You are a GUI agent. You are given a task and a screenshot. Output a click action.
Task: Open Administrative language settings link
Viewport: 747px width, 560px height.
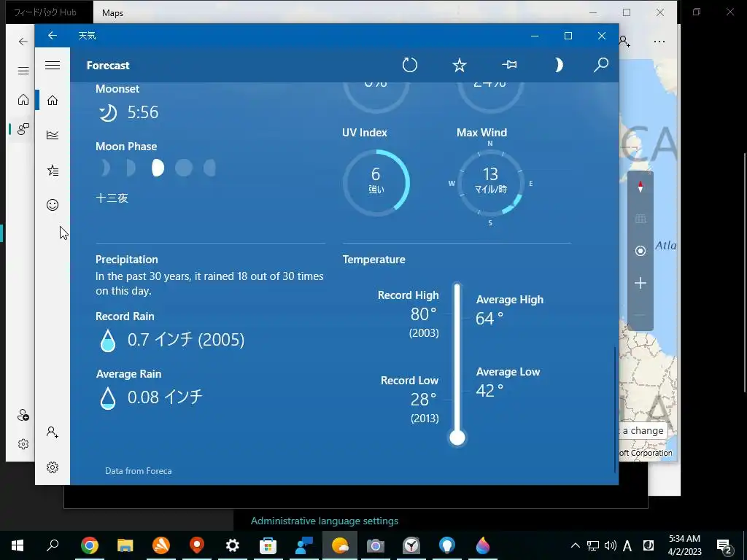[325, 521]
